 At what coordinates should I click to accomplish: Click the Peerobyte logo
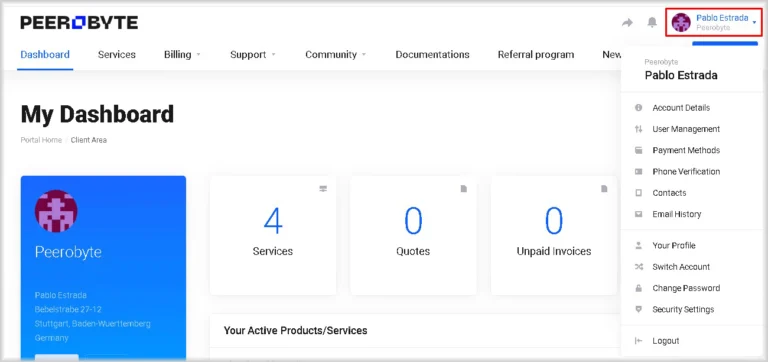click(79, 23)
